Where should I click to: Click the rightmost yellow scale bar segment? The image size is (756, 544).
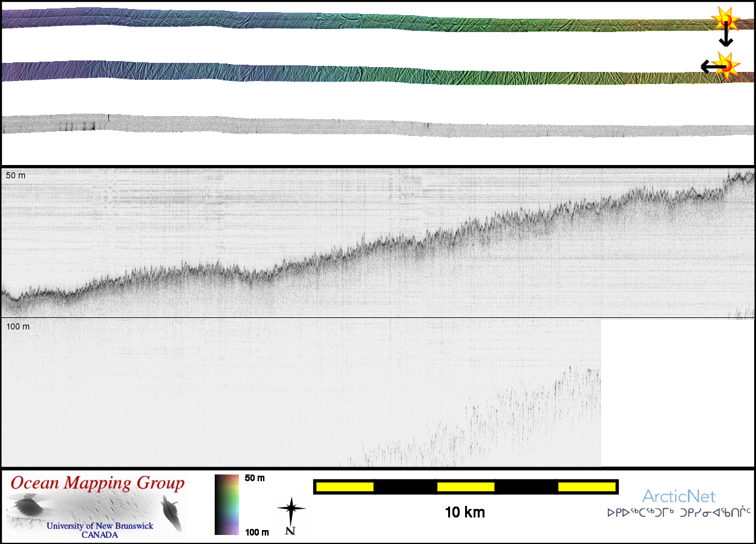click(586, 487)
